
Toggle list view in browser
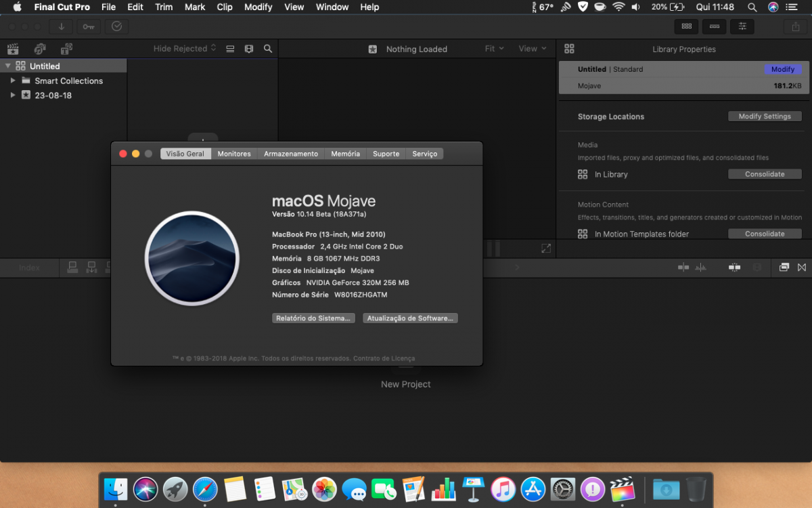point(230,49)
